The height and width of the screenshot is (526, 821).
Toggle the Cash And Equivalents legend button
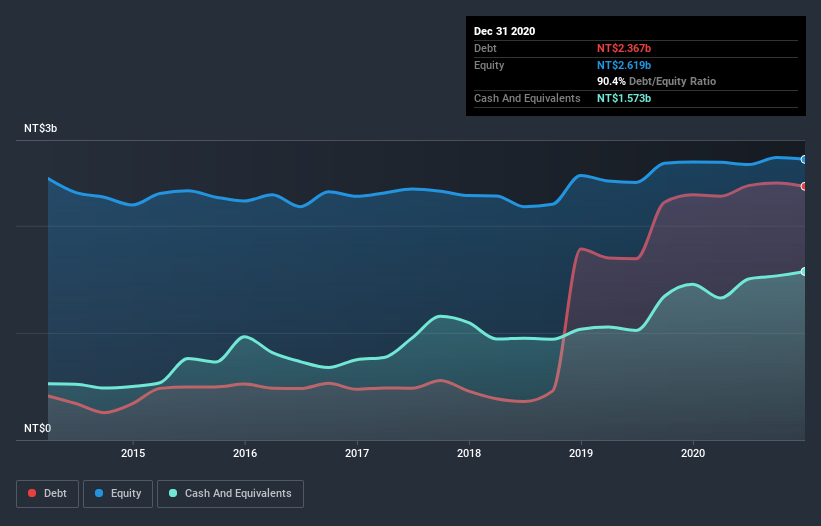[x=230, y=494]
